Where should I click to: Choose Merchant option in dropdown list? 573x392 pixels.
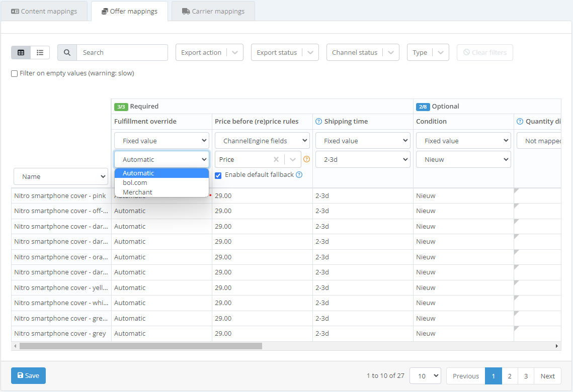point(137,192)
